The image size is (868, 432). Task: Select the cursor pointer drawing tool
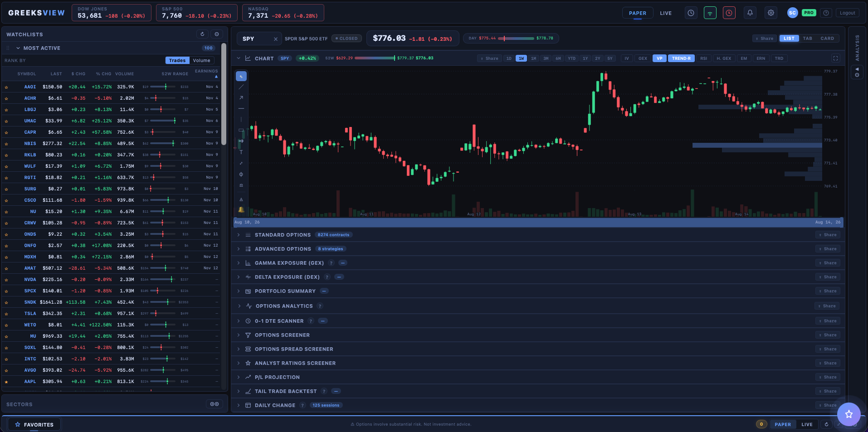point(241,76)
